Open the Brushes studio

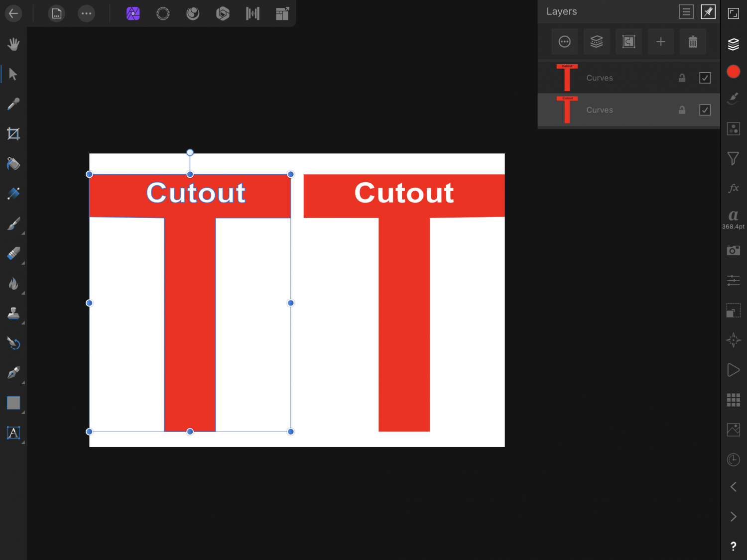click(x=734, y=99)
